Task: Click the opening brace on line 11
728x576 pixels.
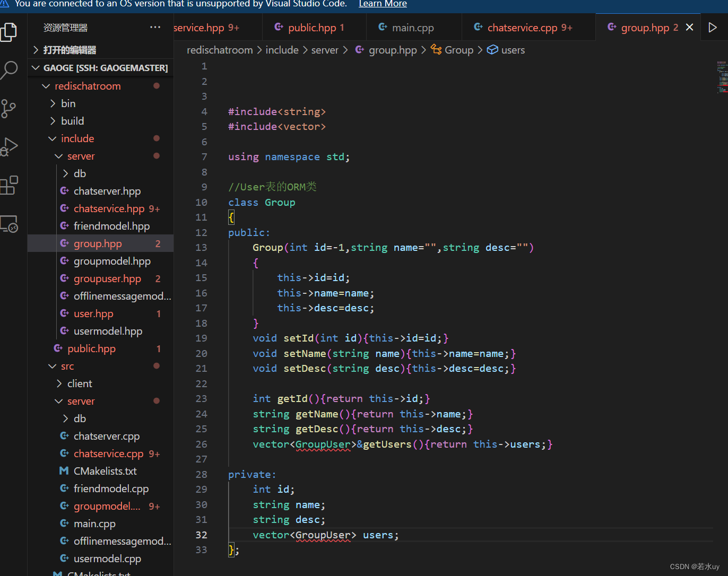Action: pyautogui.click(x=231, y=217)
